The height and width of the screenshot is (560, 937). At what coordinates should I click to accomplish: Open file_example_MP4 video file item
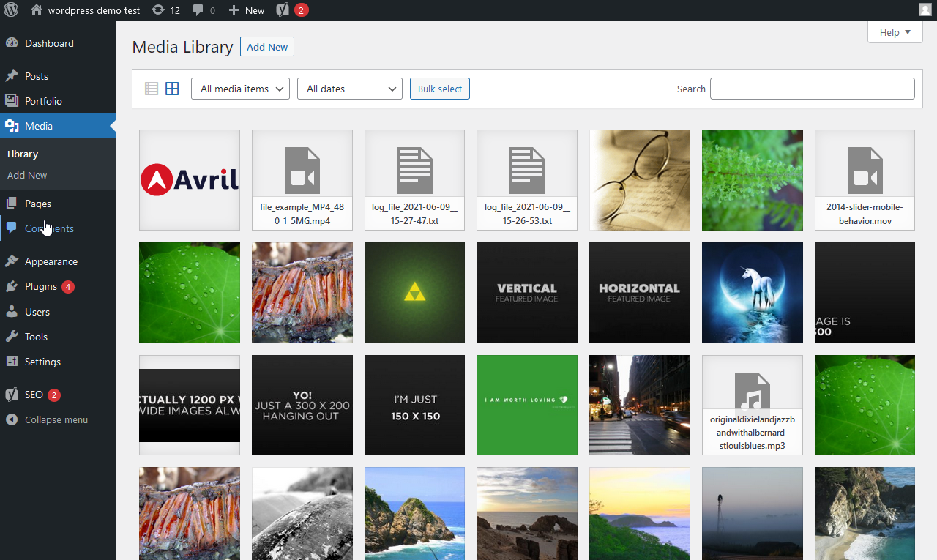302,180
